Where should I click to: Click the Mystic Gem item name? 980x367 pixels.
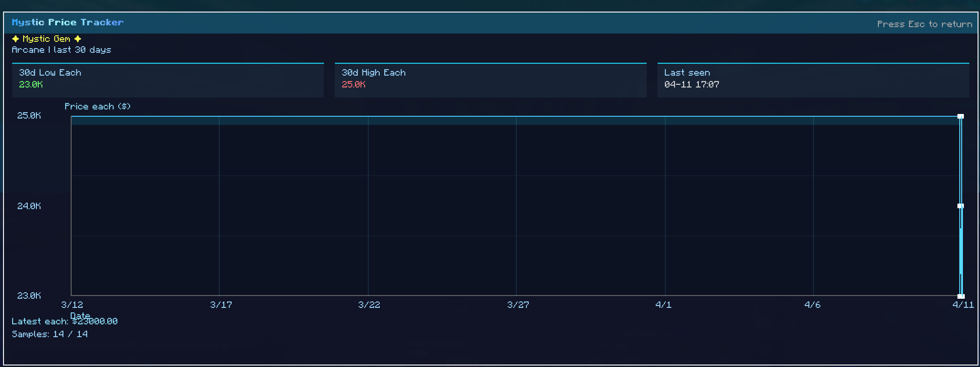click(x=46, y=39)
